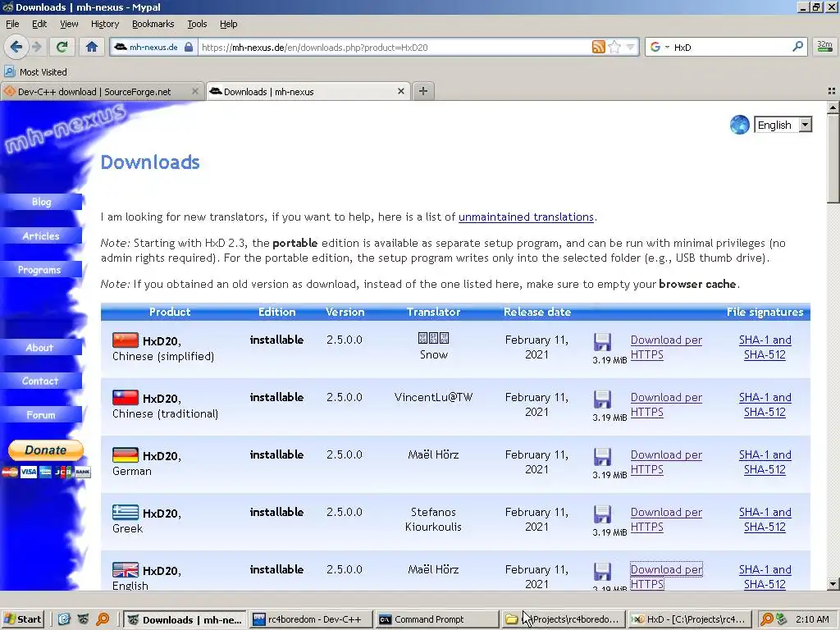The height and width of the screenshot is (630, 840).
Task: Open the address bar history dropdown arrow
Action: [x=630, y=47]
